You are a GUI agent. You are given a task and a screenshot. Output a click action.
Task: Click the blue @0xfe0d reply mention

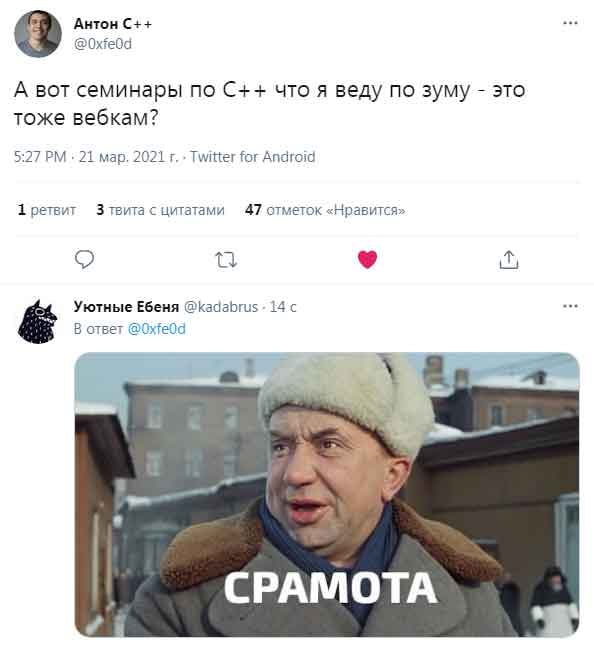(x=157, y=329)
